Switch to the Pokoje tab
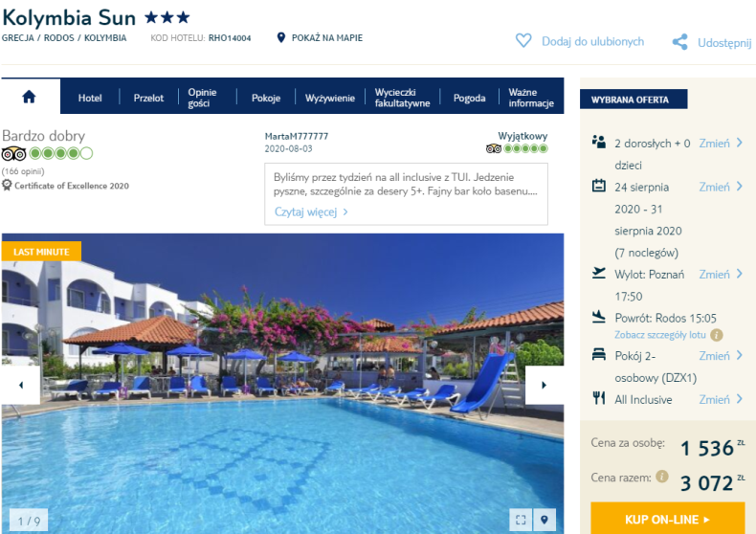This screenshot has height=534, width=756. [x=266, y=98]
